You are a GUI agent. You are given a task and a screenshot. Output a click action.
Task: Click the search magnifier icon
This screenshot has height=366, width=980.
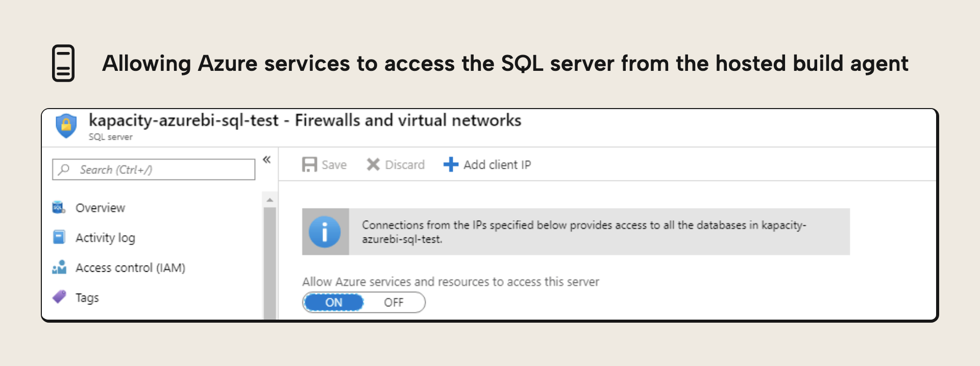click(64, 169)
